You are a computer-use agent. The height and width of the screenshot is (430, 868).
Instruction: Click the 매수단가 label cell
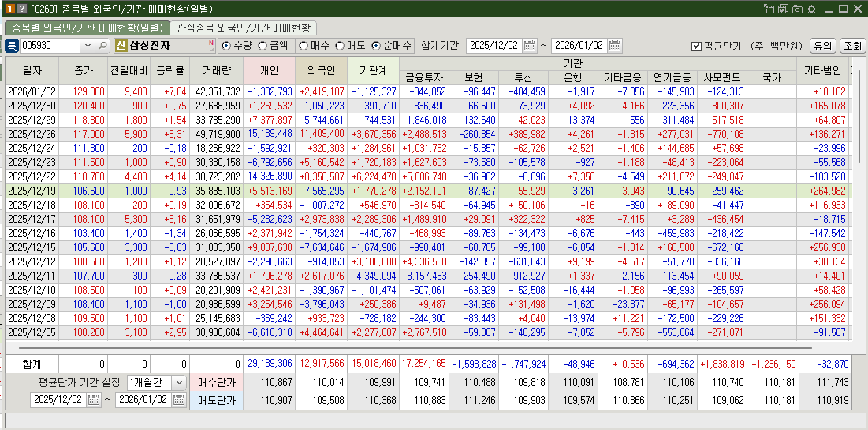coord(217,382)
